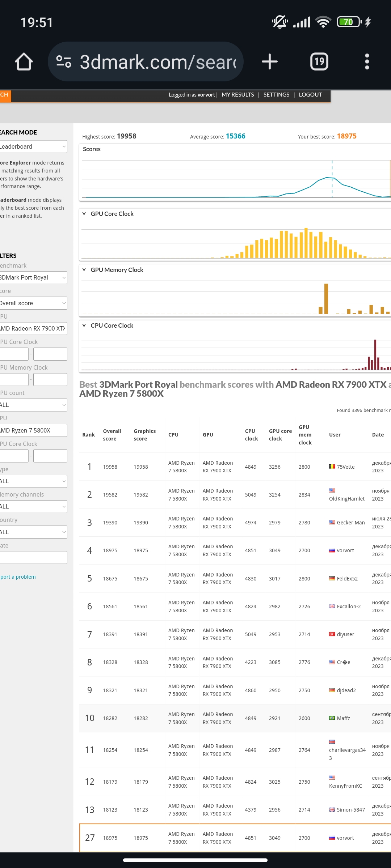Open the 3DMark Port Royal benchmark dropdown
The width and height of the screenshot is (391, 868).
(33, 278)
